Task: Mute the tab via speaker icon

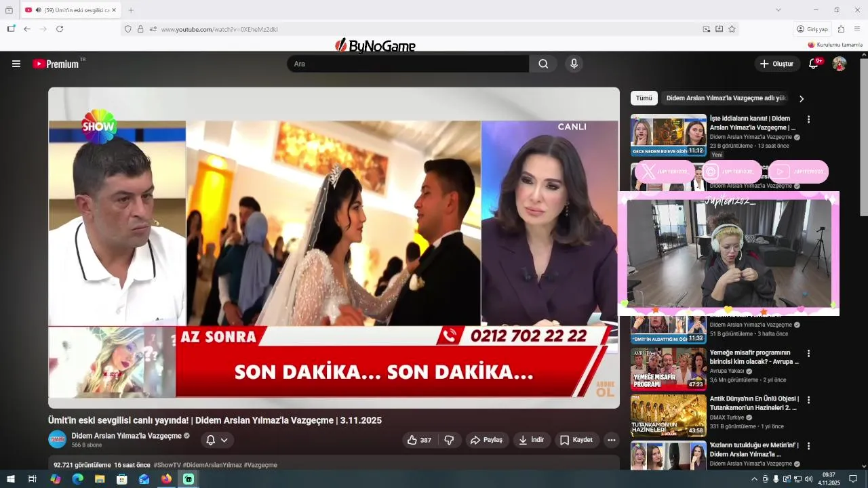Action: [38, 10]
